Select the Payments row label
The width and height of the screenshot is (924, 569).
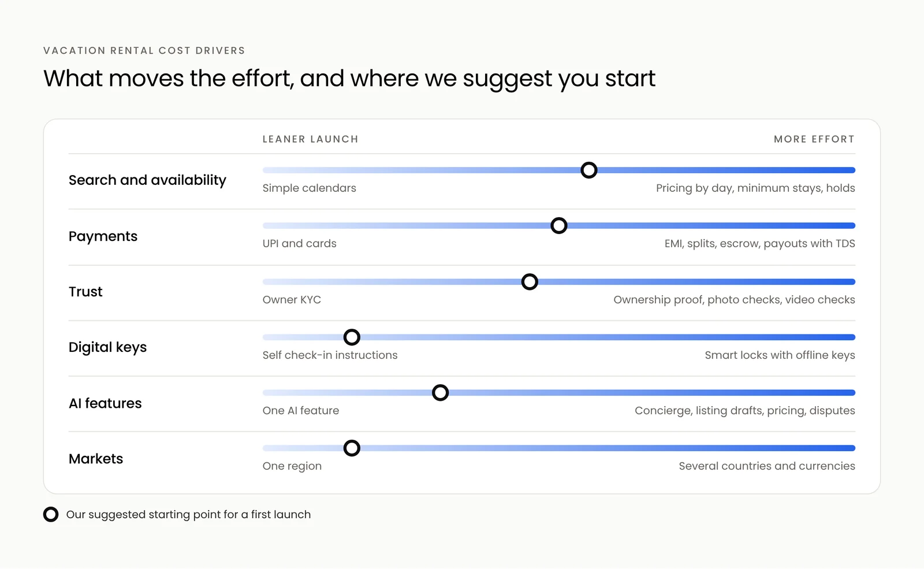coord(103,236)
